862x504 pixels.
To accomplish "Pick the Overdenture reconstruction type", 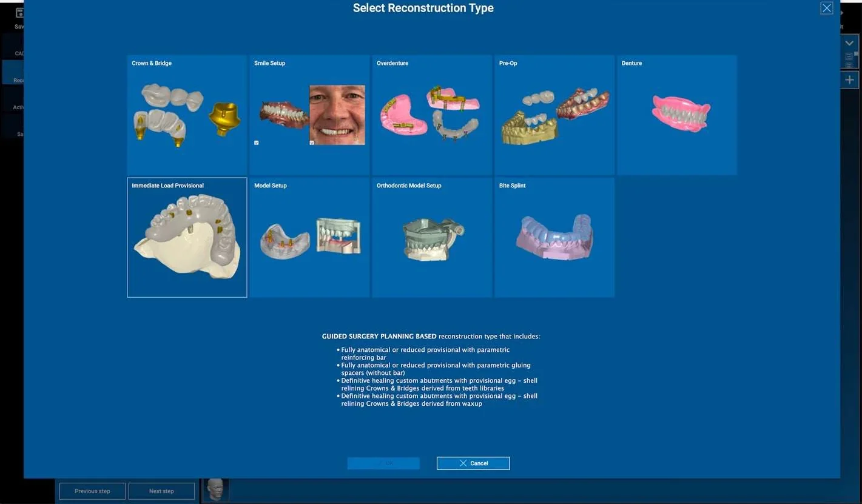I will 432,115.
